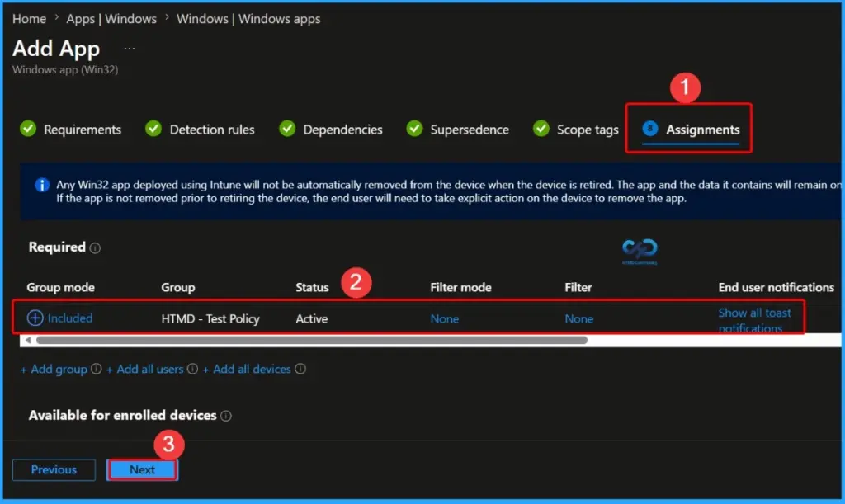
Task: Click the Assignments step number icon
Action: click(650, 129)
